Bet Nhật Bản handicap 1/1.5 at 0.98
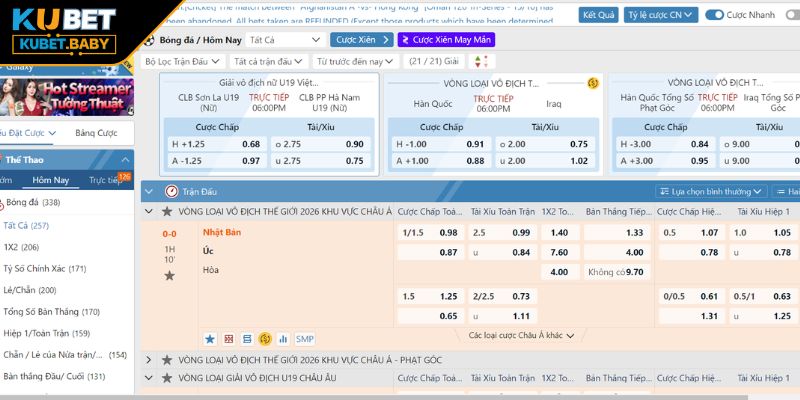This screenshot has height=400, width=800. 431,233
